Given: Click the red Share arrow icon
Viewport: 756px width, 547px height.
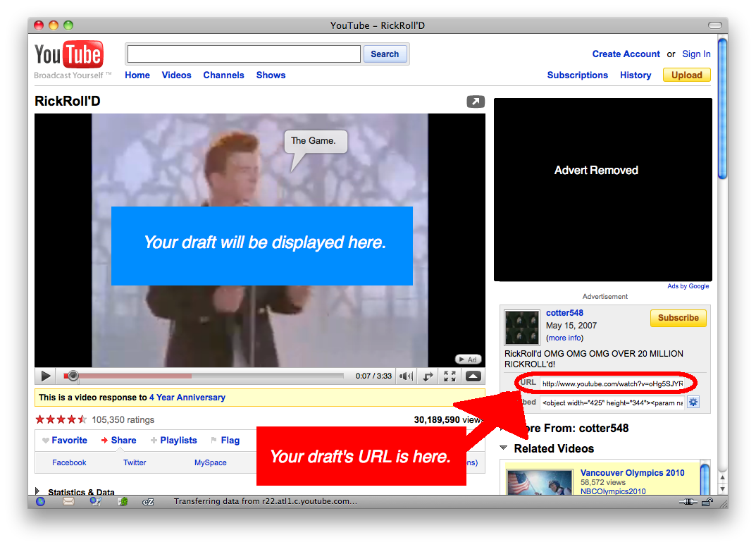Looking at the screenshot, I should [104, 441].
